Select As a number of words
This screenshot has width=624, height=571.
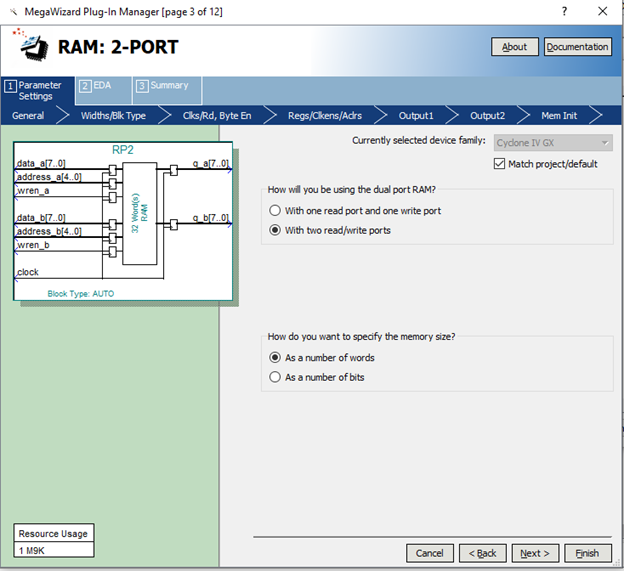276,357
